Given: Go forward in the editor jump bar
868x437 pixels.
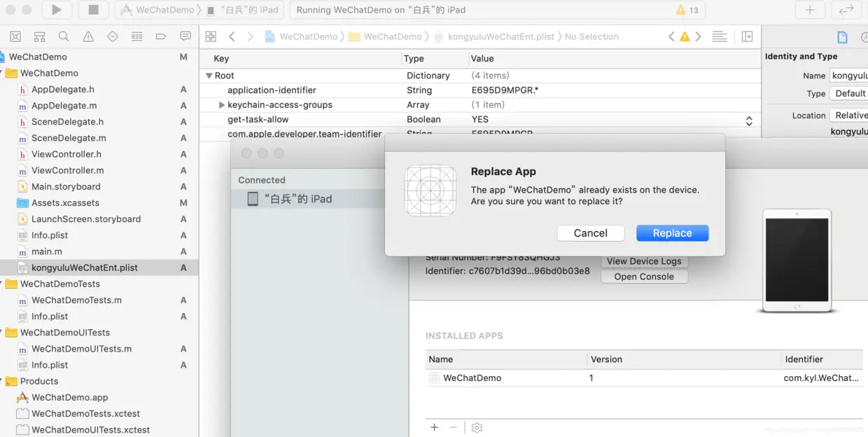Looking at the screenshot, I should coord(250,36).
